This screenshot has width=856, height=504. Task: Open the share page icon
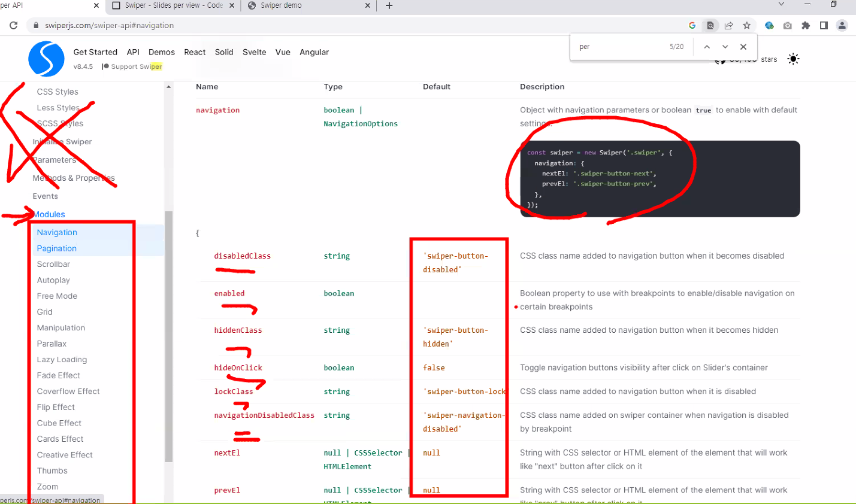728,26
